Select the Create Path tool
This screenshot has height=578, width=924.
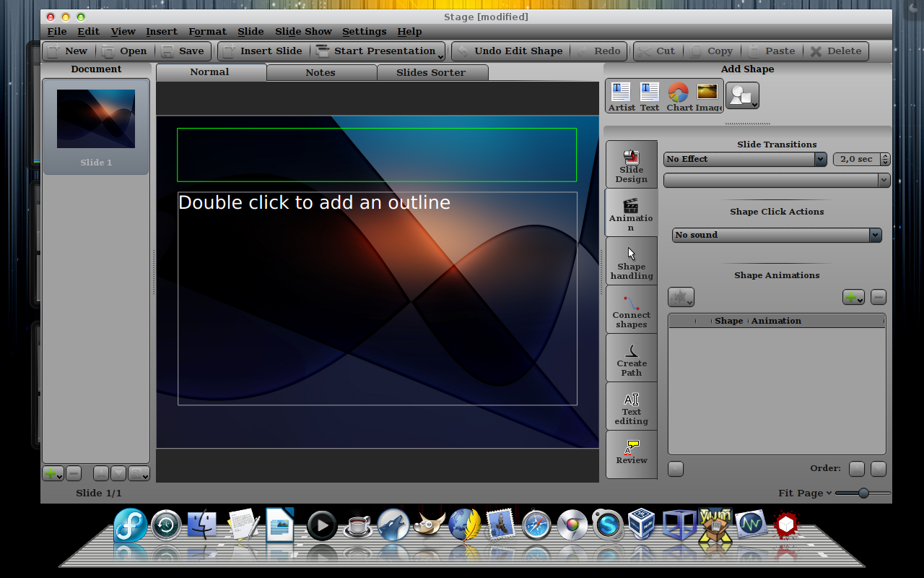coord(632,358)
